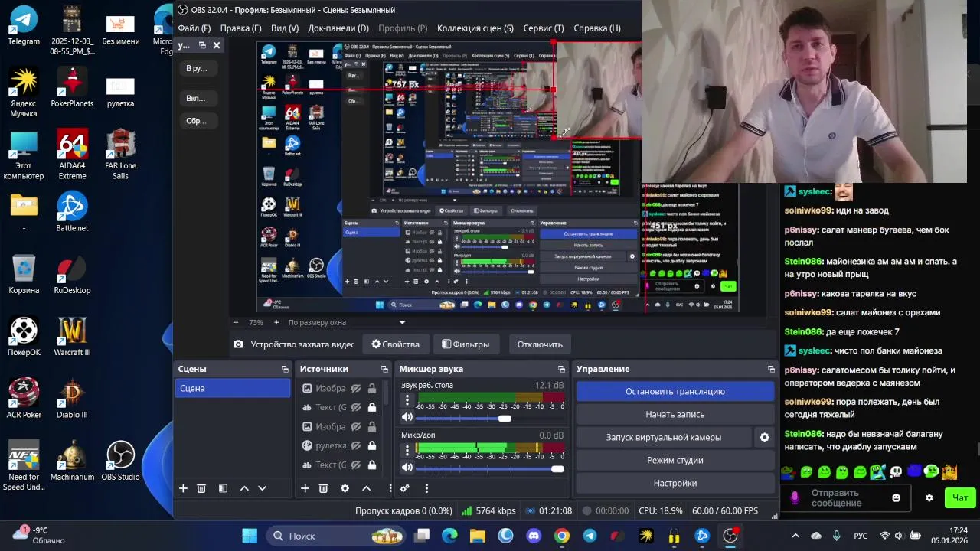The width and height of the screenshot is (980, 551).
Task: Move scene down in Сцены toolbar
Action: click(x=262, y=488)
